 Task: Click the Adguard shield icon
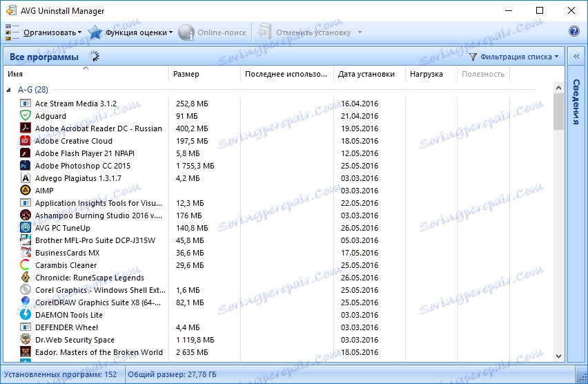[x=25, y=115]
